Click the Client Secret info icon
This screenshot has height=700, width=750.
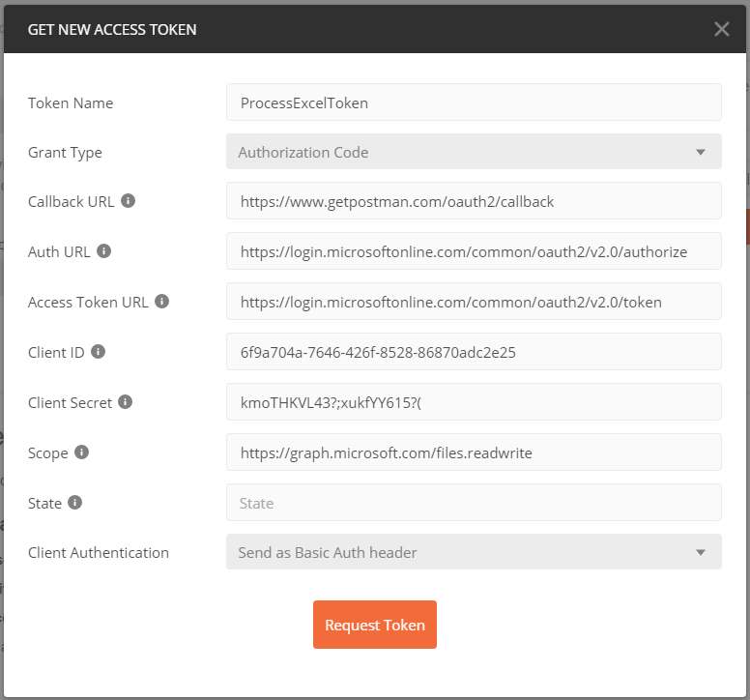click(126, 402)
